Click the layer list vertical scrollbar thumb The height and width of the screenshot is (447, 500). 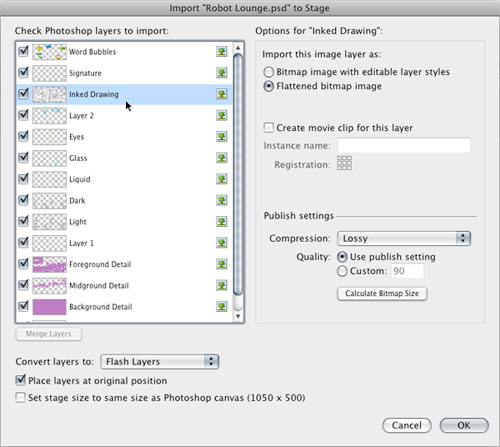tap(238, 174)
